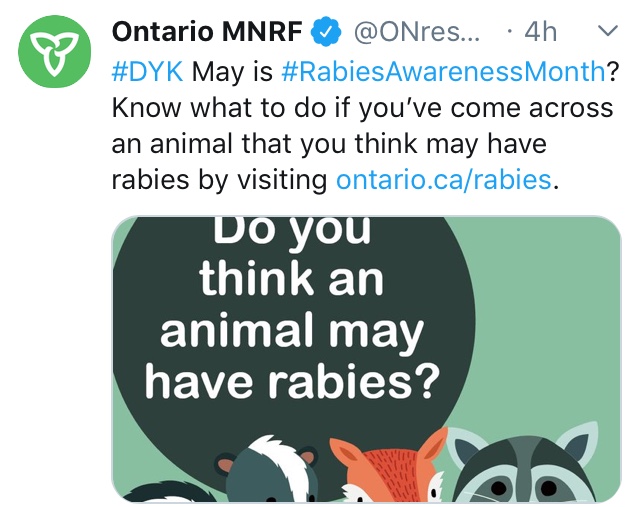The width and height of the screenshot is (640, 507).
Task: Click the skunk tail at image bottom-left
Action: pyautogui.click(x=166, y=491)
